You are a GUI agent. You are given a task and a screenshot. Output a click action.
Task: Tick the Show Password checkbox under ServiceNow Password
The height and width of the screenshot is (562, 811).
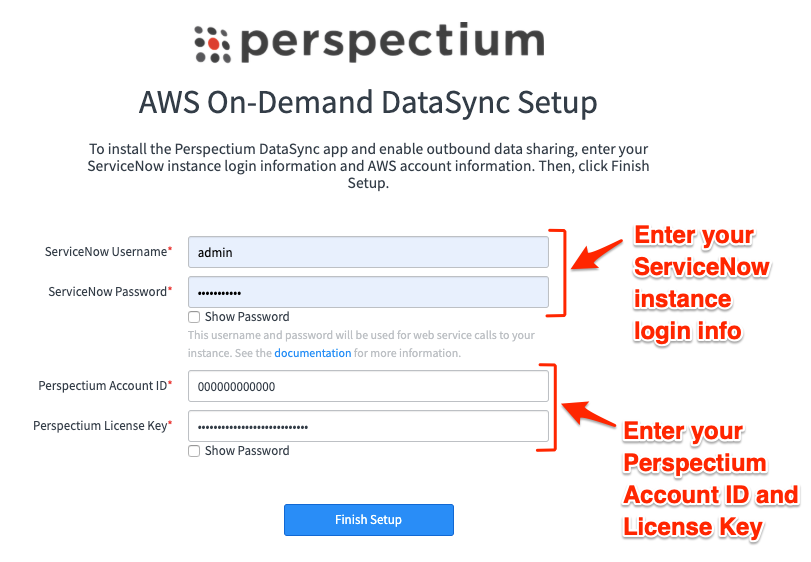194,317
